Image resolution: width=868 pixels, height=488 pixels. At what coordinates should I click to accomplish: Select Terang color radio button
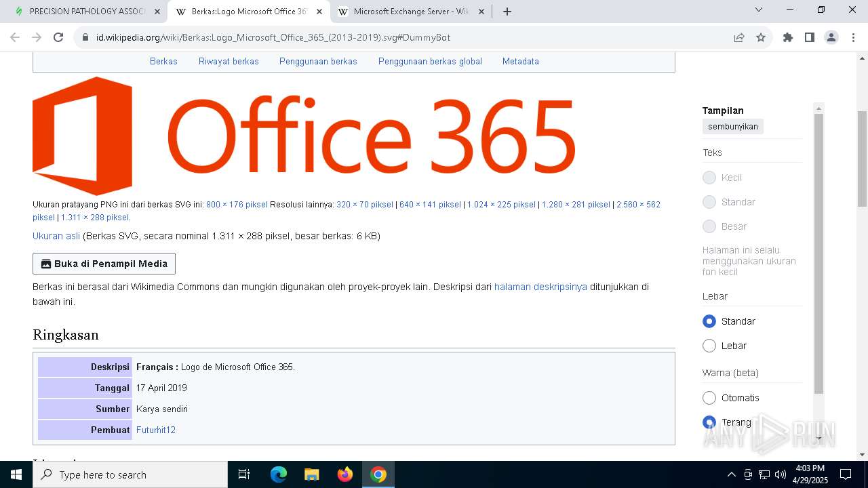coord(709,422)
